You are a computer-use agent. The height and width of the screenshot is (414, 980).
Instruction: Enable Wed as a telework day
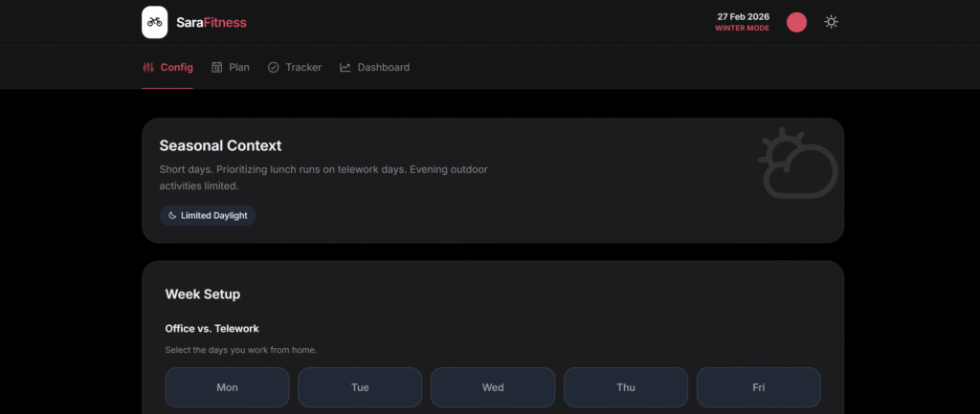pyautogui.click(x=493, y=387)
